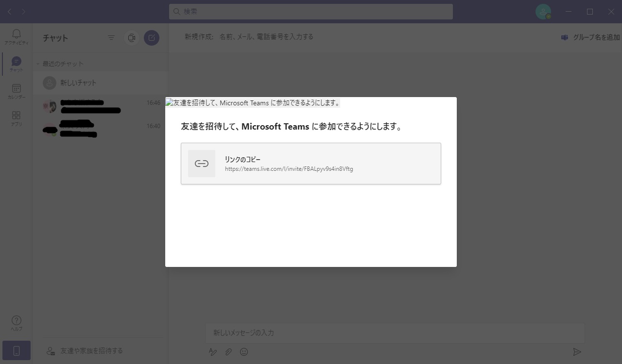Click the teams.live.com invite URL text

pos(289,169)
